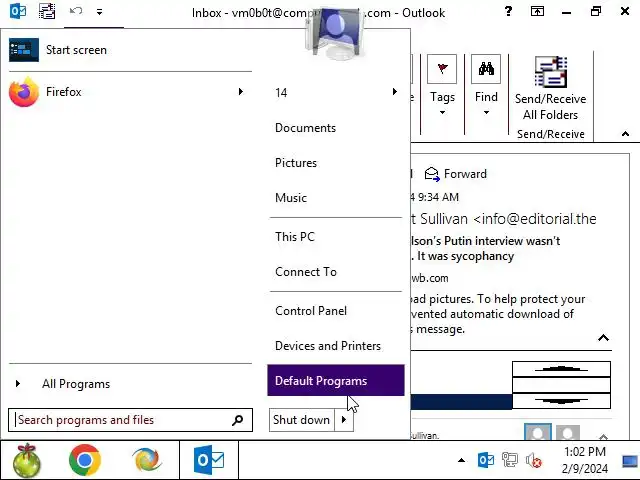Open Documents from the Start menu
The height and width of the screenshot is (480, 640).
coord(336,128)
